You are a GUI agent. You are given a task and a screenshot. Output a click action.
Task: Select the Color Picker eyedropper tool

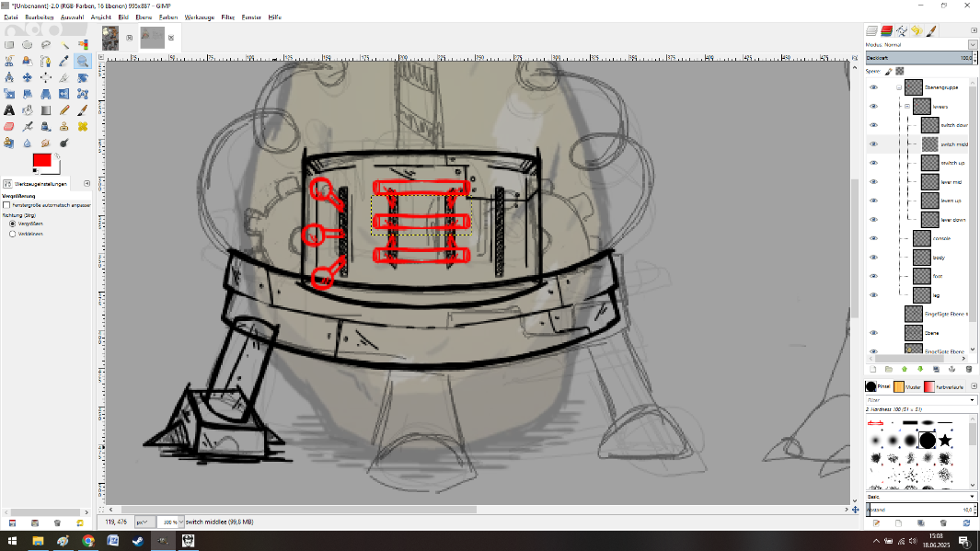pos(64,61)
